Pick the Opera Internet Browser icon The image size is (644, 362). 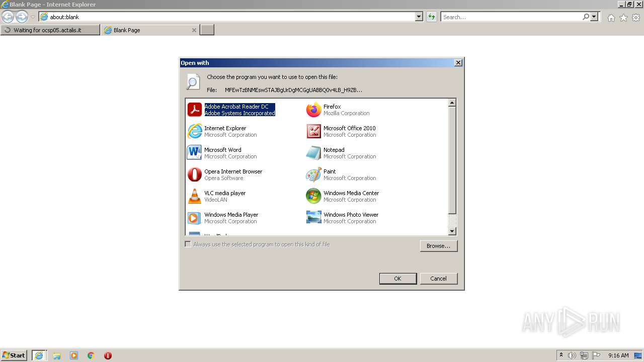[195, 174]
